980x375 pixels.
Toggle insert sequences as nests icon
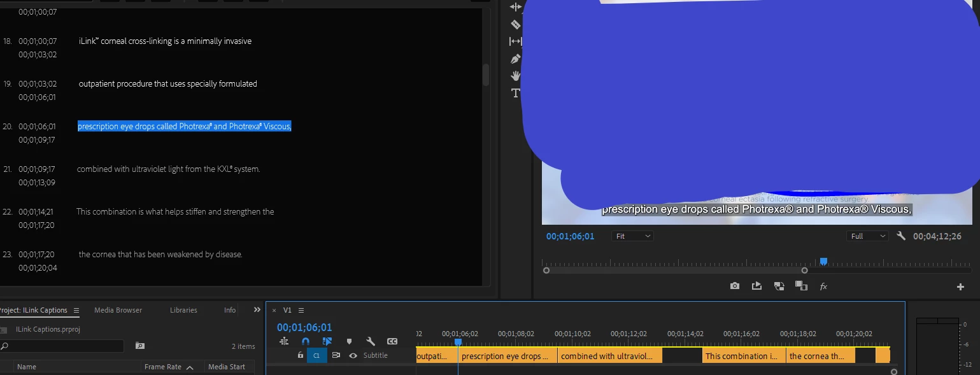point(284,341)
